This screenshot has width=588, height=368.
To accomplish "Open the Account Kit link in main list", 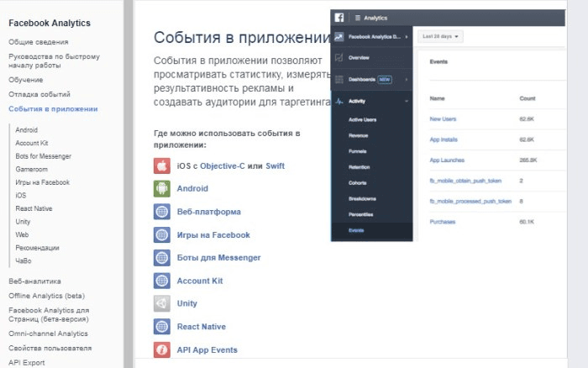I will (x=200, y=281).
